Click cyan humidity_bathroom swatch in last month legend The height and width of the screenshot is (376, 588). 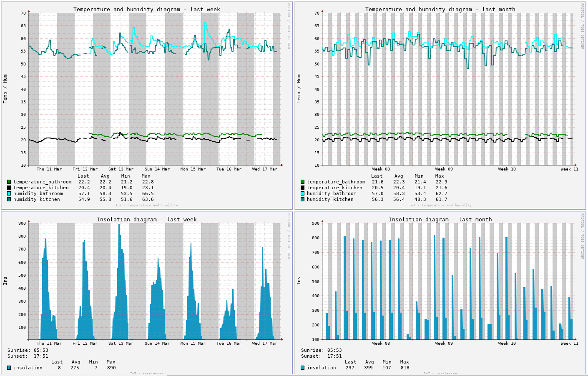[303, 193]
